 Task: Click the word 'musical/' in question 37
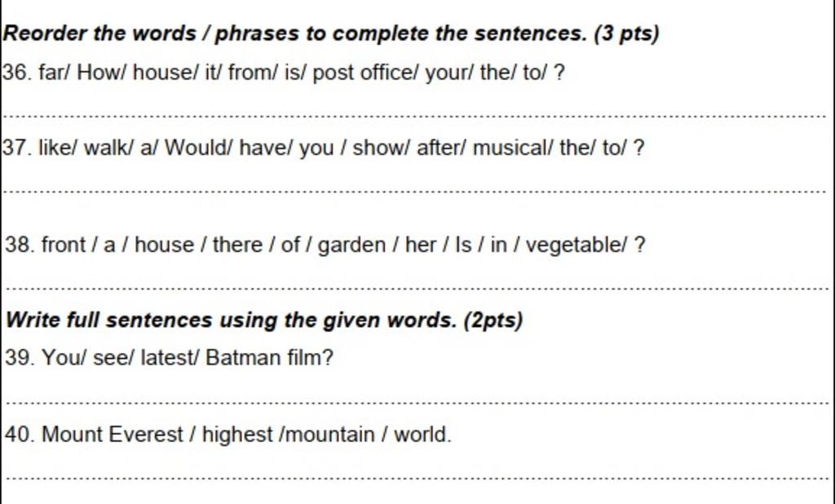coord(513,148)
